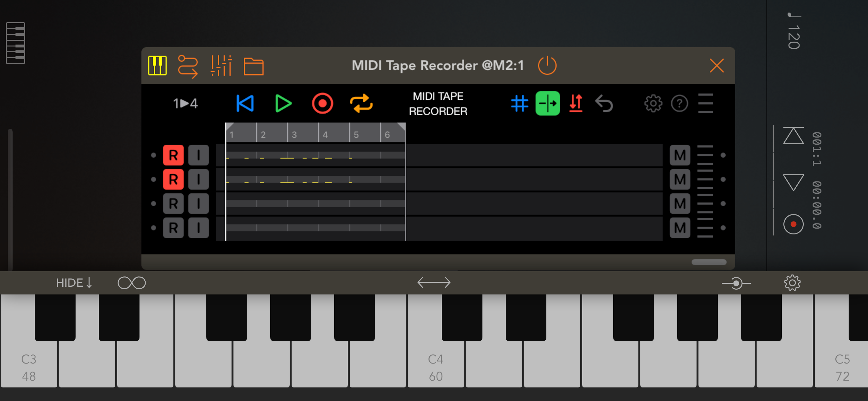The height and width of the screenshot is (401, 868).
Task: Click the host record circle button
Action: (793, 224)
